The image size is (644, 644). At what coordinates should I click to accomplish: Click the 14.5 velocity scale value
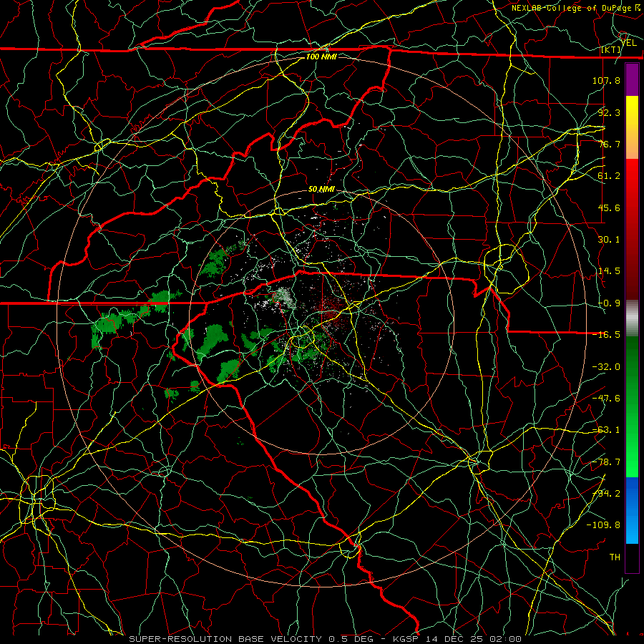point(610,271)
